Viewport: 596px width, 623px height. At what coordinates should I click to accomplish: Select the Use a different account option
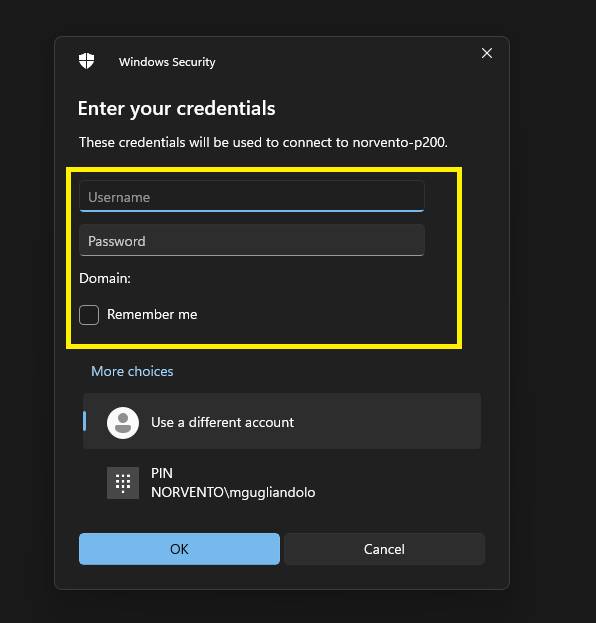coord(282,422)
